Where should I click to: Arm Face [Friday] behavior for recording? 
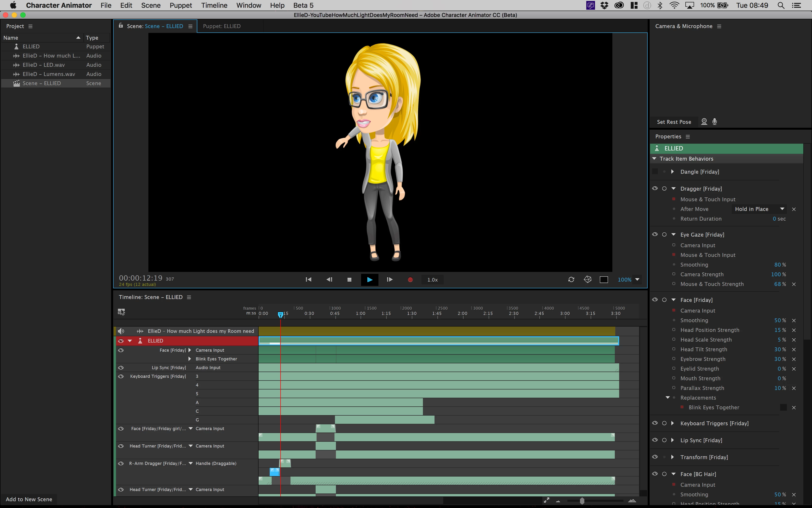pyautogui.click(x=664, y=300)
